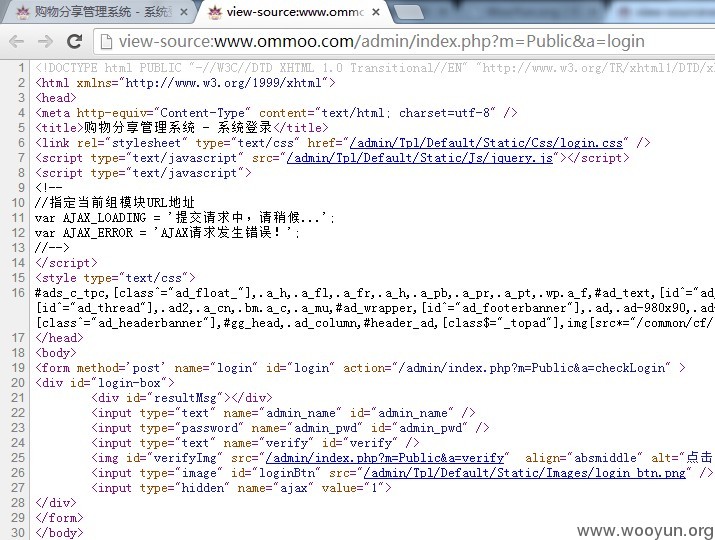Click the #ads_c_tpc CSS selector line

coord(374,293)
